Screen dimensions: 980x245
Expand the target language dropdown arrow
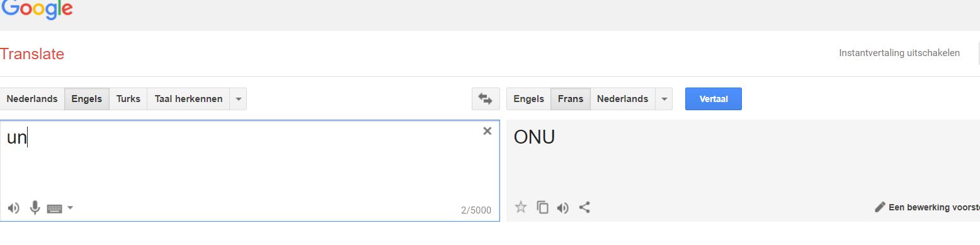pos(664,99)
